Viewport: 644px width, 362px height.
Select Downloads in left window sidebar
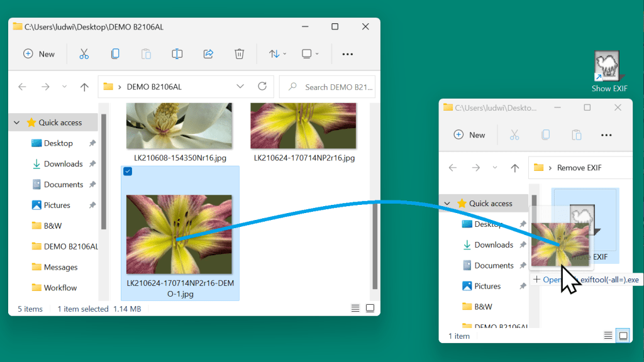[x=63, y=164]
